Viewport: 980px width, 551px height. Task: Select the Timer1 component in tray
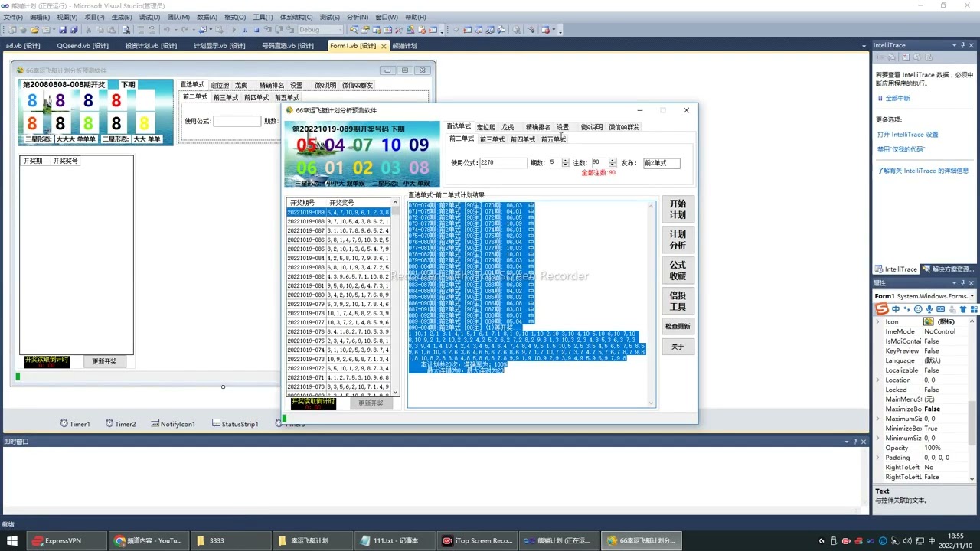click(75, 424)
